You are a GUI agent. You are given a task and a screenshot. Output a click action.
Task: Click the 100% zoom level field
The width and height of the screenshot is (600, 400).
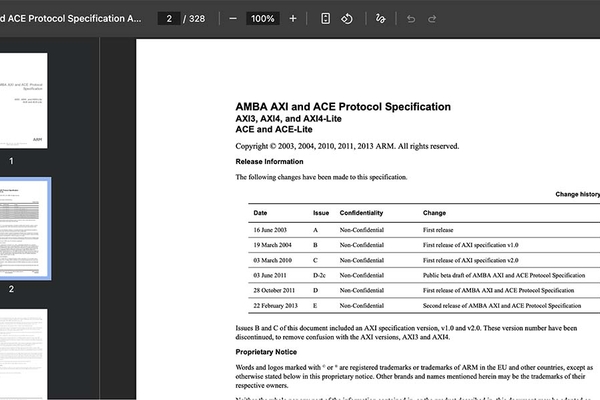263,19
